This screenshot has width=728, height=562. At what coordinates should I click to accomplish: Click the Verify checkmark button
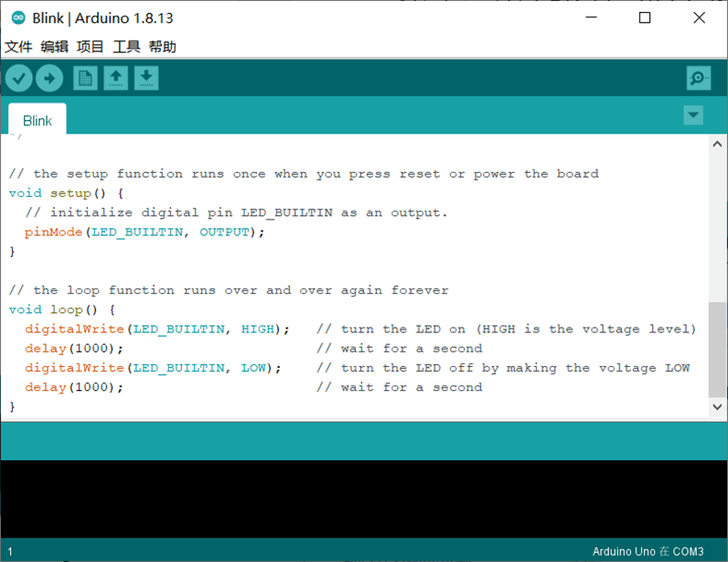coord(19,78)
